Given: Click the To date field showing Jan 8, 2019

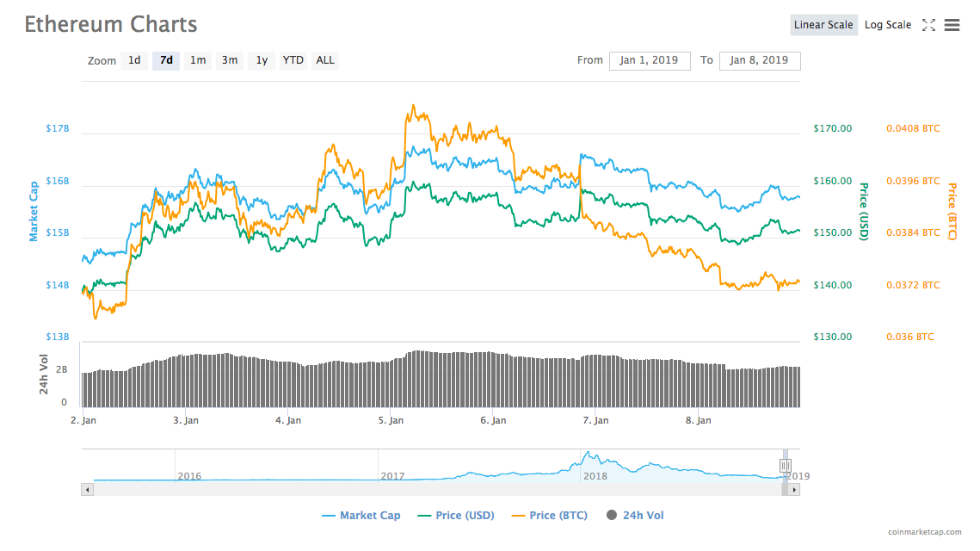Looking at the screenshot, I should point(760,60).
